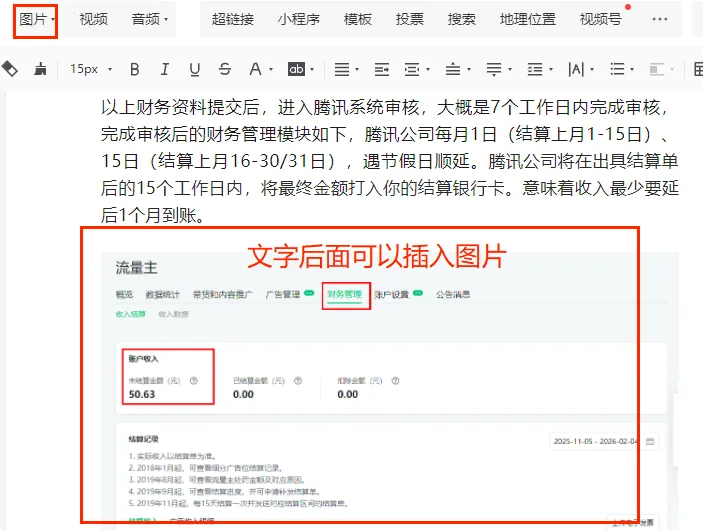Viewport: 703px width, 530px height.
Task: Click the letter spacing |A| icon
Action: pyautogui.click(x=576, y=70)
